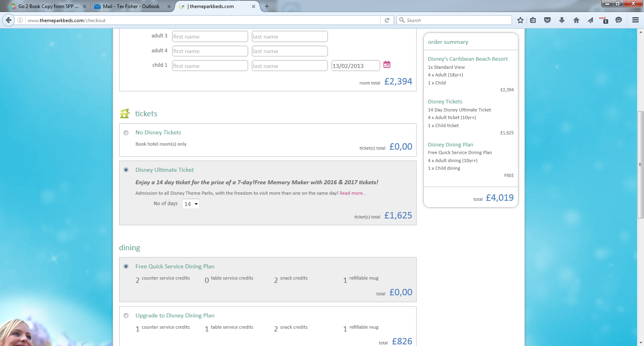This screenshot has width=644, height=346.
Task: Close the Mail - Tex Fisher tab
Action: coord(169,6)
